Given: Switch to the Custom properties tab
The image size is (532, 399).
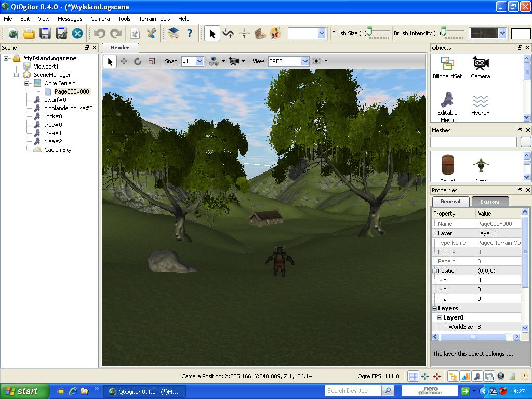Looking at the screenshot, I should click(x=489, y=202).
